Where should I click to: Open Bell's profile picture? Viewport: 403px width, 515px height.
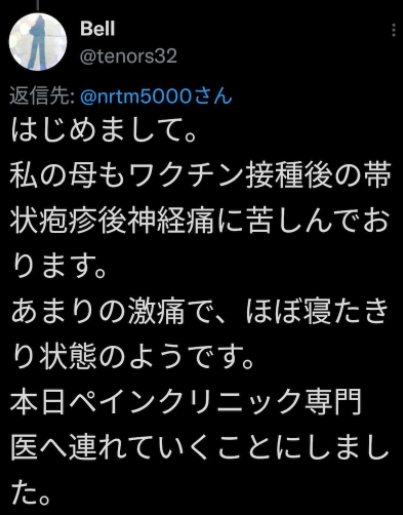pos(38,42)
